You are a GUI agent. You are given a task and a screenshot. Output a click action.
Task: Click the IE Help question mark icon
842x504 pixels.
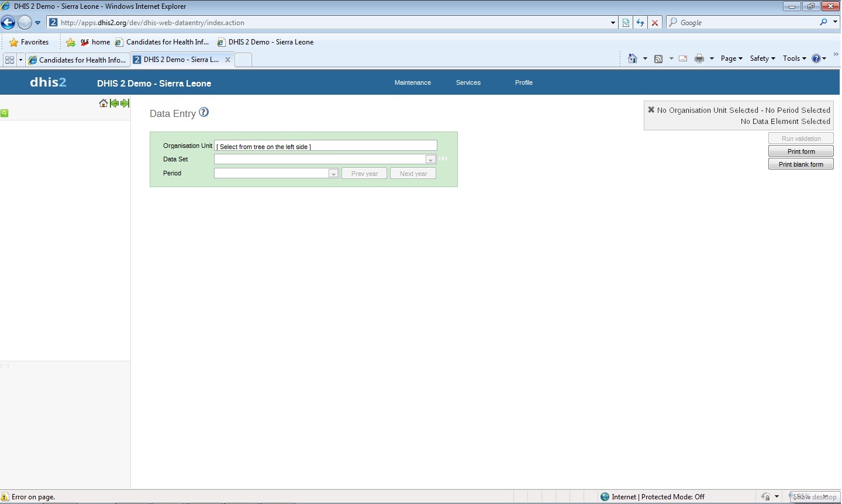(816, 58)
